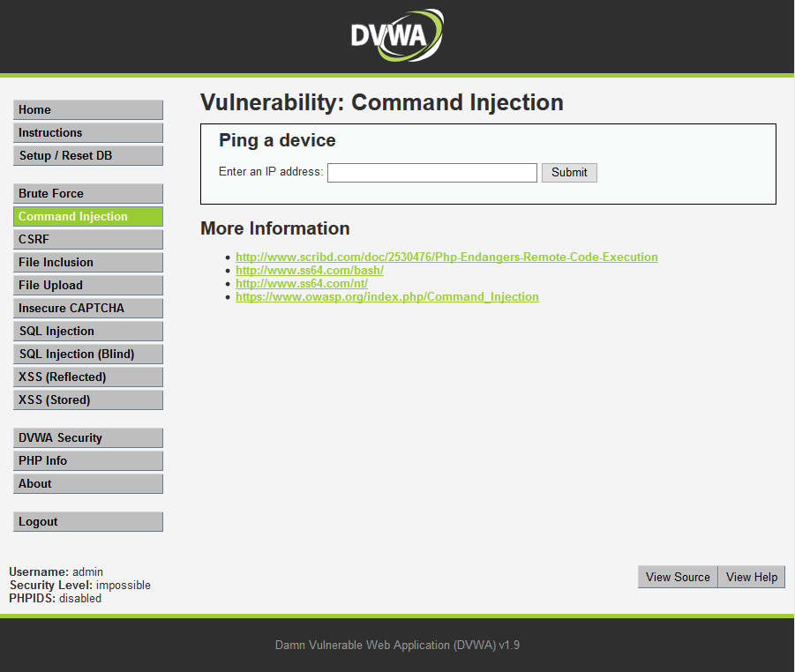Select the Command Injection module
This screenshot has width=795, height=672.
point(87,216)
